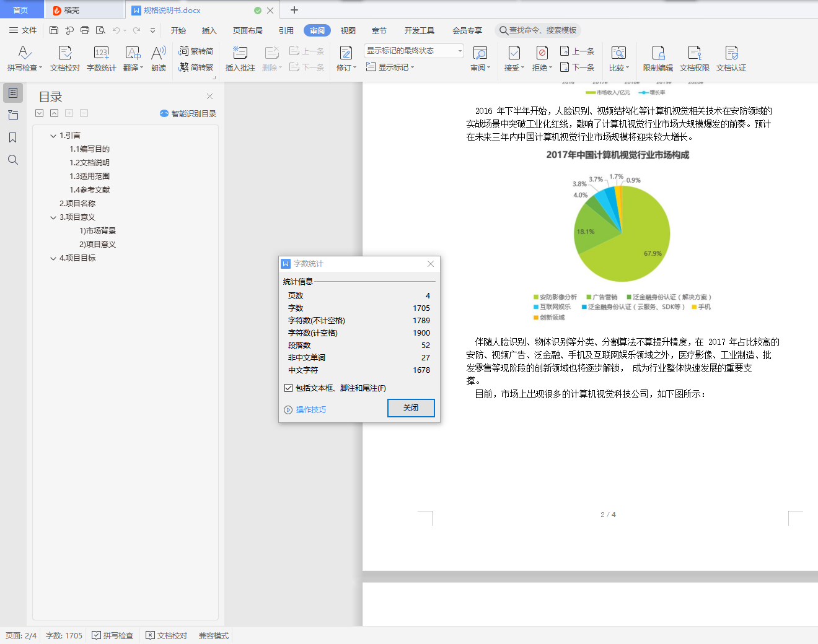Switch to the 插入 ribbon tab
818x644 pixels.
[209, 30]
